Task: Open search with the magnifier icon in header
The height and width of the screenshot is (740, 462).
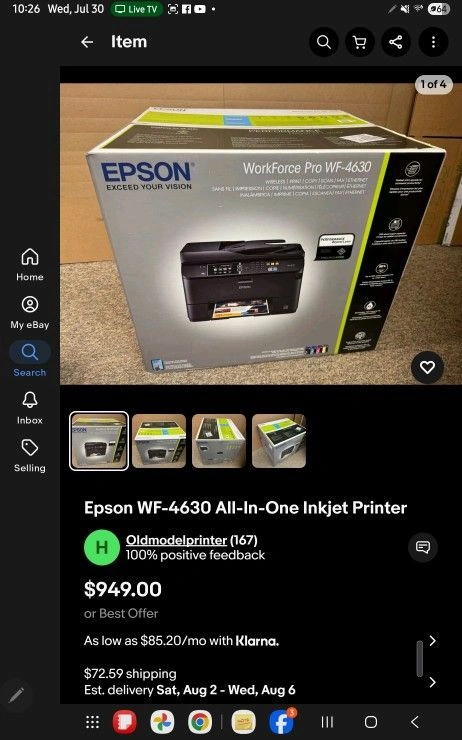Action: [324, 42]
